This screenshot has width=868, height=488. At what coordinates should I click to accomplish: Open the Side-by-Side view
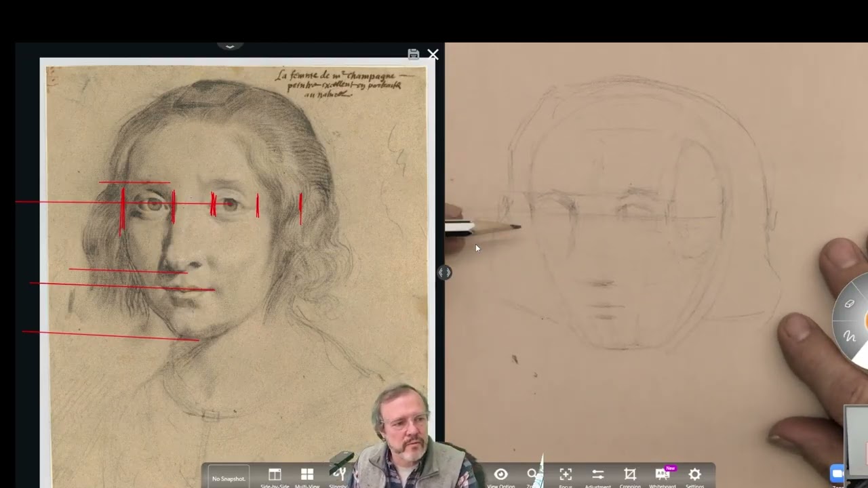click(275, 476)
